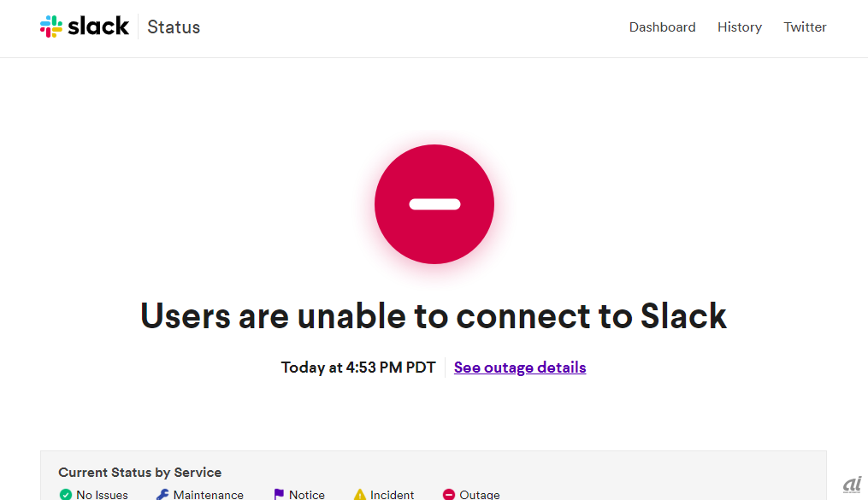Screen dimensions: 868x500
Task: Click the Maintenance legend label
Action: coord(208,494)
